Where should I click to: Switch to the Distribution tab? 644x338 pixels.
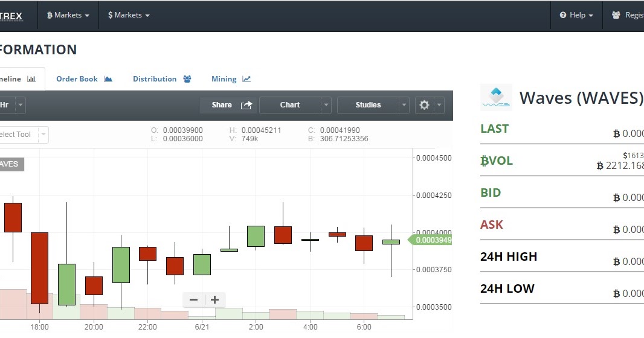[x=162, y=78]
